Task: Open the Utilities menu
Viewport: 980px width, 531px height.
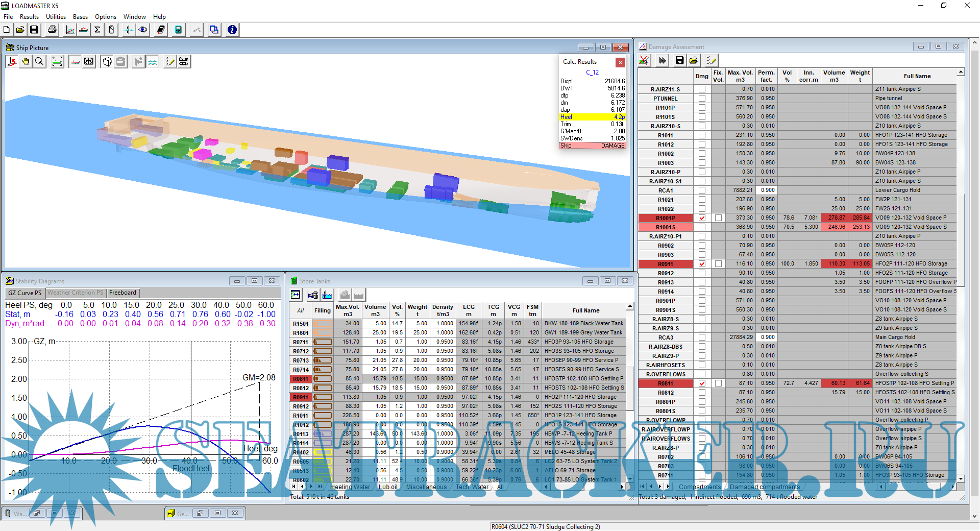Action: point(56,17)
